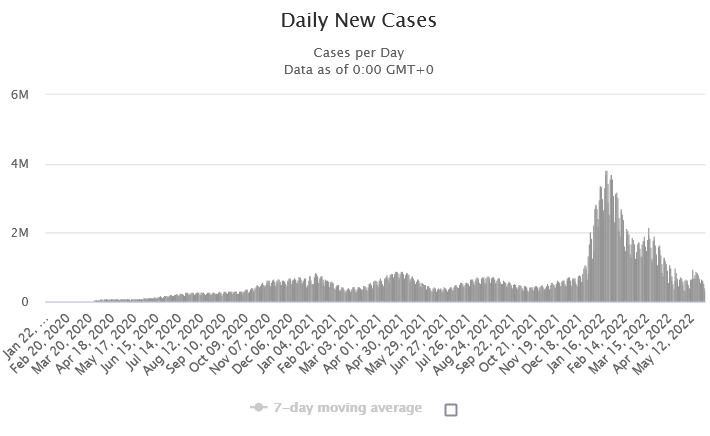Click the 0 y-axis label
710x436 pixels.
(34, 302)
